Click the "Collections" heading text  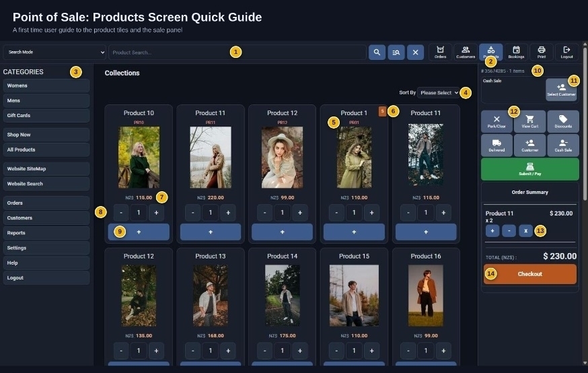pos(122,73)
